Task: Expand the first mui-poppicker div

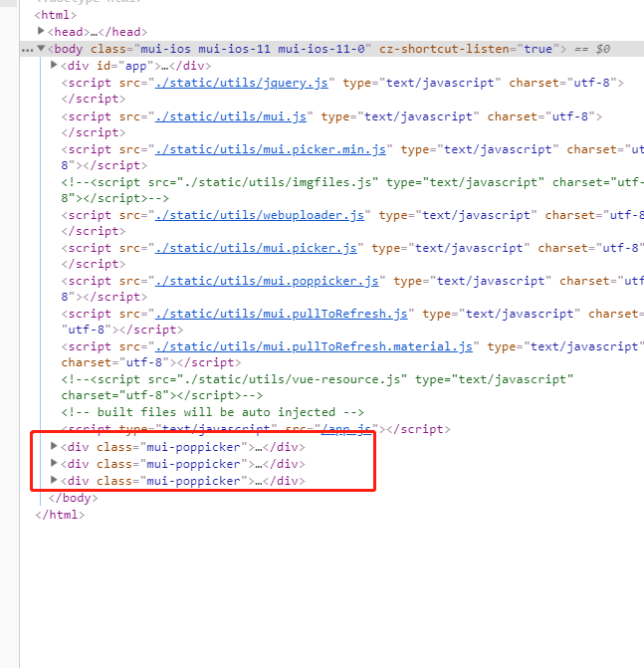Action: click(54, 447)
